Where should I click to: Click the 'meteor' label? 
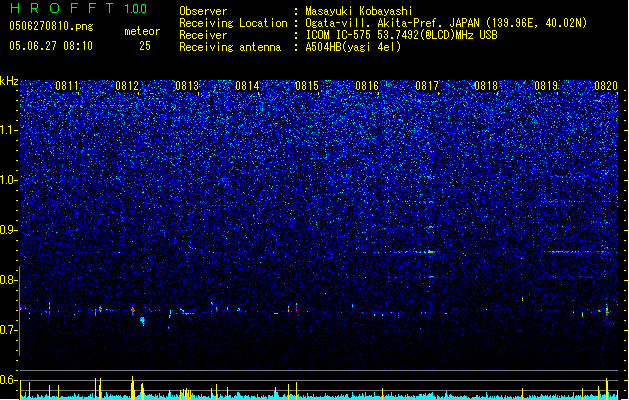coord(142,31)
